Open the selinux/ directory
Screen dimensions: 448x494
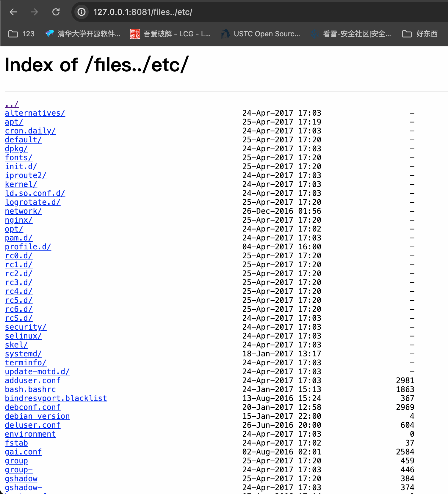tap(23, 336)
